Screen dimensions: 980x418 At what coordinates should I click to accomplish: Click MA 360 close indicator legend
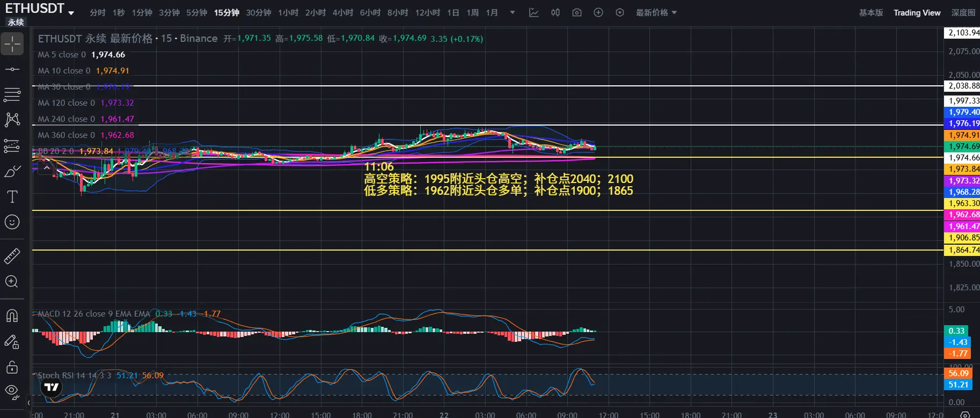pyautogui.click(x=86, y=135)
